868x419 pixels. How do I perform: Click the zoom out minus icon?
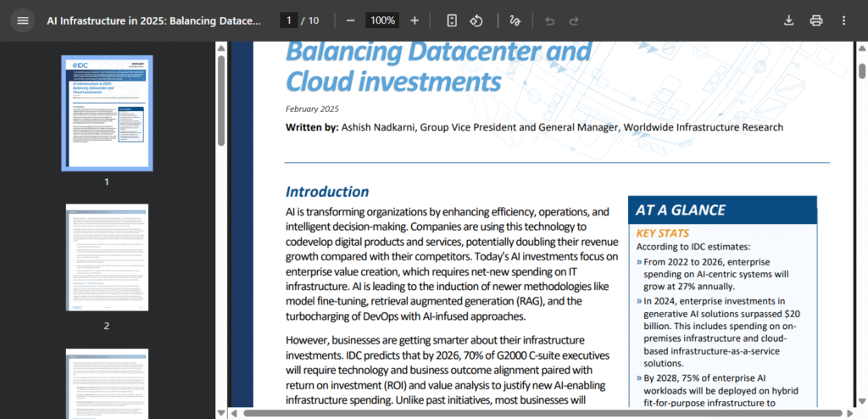point(351,20)
